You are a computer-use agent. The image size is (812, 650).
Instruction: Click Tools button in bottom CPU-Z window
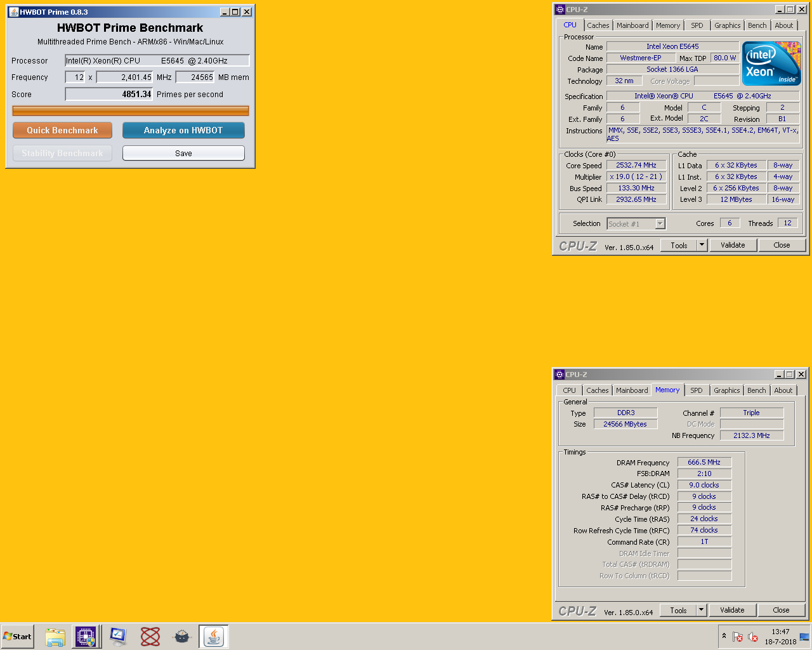(678, 610)
